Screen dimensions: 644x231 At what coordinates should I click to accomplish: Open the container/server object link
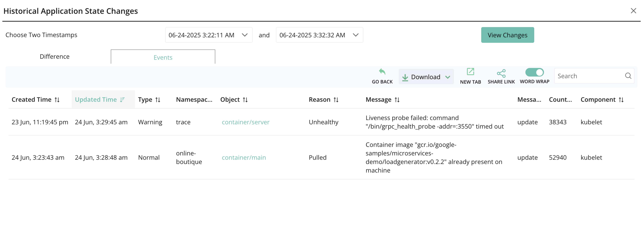click(x=245, y=122)
